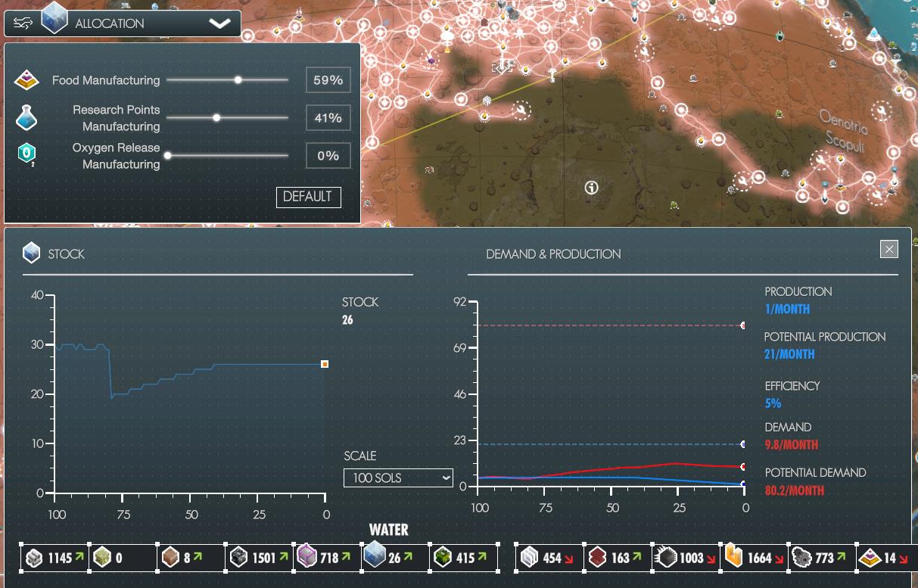Click the resource icon showing 1145
Viewport: 918px width, 588px height.
coord(54,558)
